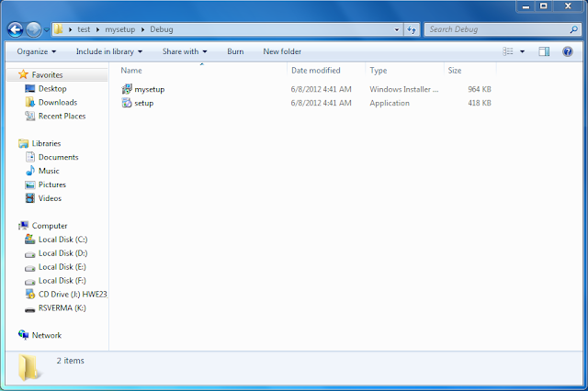Click the folder icon in details pane
588x391 pixels.
coord(29,368)
